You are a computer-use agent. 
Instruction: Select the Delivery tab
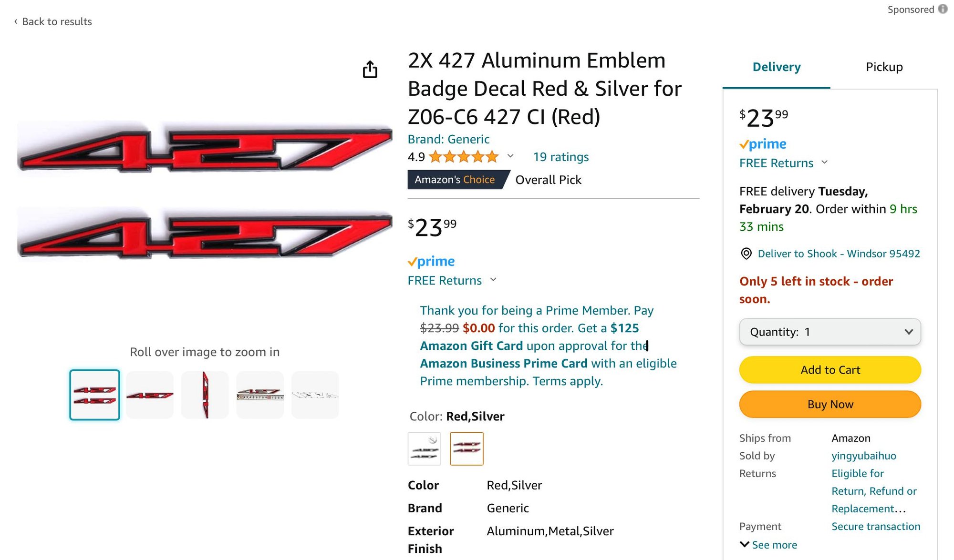[x=776, y=67]
